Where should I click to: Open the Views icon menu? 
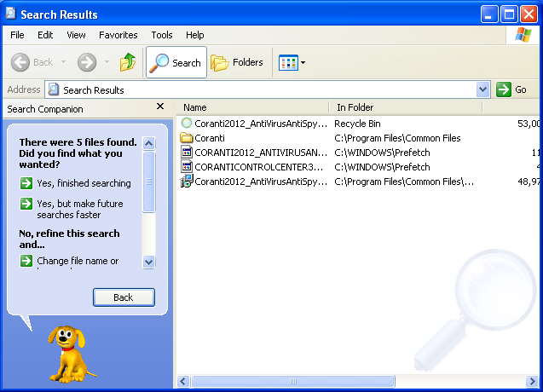pos(288,63)
